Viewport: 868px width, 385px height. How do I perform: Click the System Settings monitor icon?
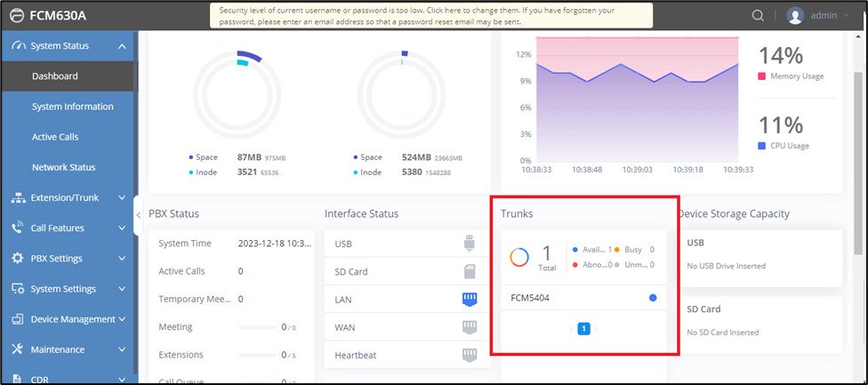[x=19, y=289]
